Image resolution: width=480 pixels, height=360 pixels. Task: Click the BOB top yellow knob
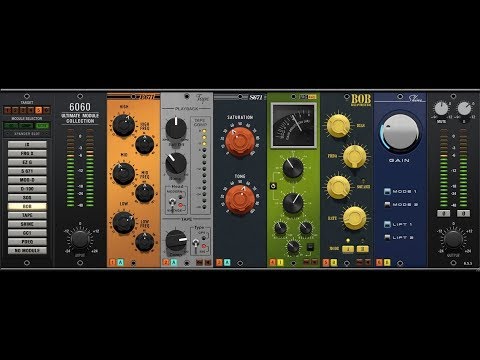pos(338,126)
